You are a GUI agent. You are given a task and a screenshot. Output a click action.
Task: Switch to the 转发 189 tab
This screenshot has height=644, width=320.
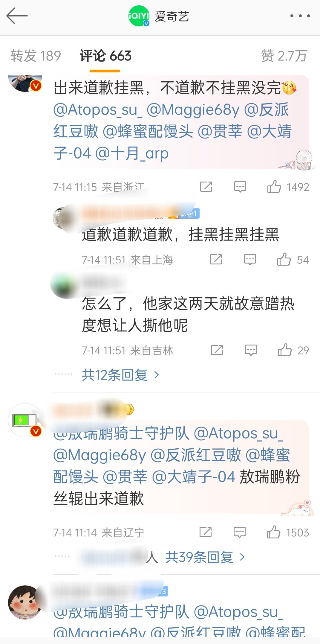(36, 56)
